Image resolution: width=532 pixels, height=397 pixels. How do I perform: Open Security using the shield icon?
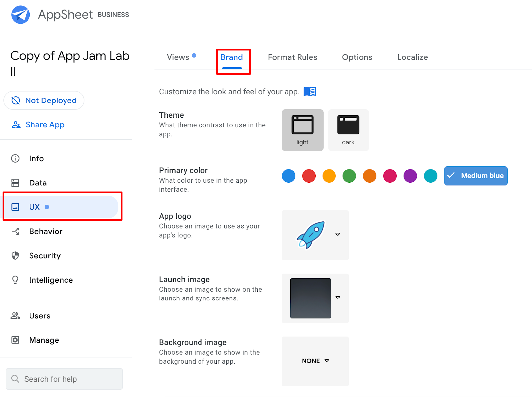[15, 256]
